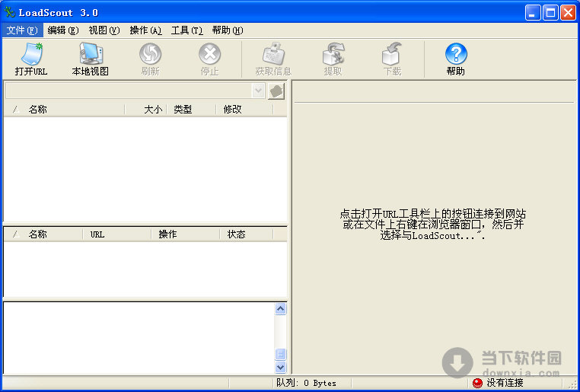The image size is (580, 392).
Task: Maximize the LoadScout window
Action: click(x=550, y=13)
